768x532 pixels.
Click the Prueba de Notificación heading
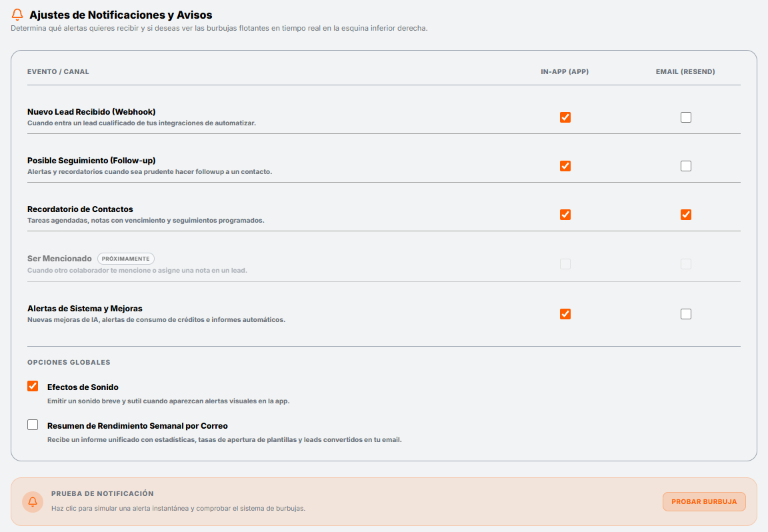click(x=103, y=494)
